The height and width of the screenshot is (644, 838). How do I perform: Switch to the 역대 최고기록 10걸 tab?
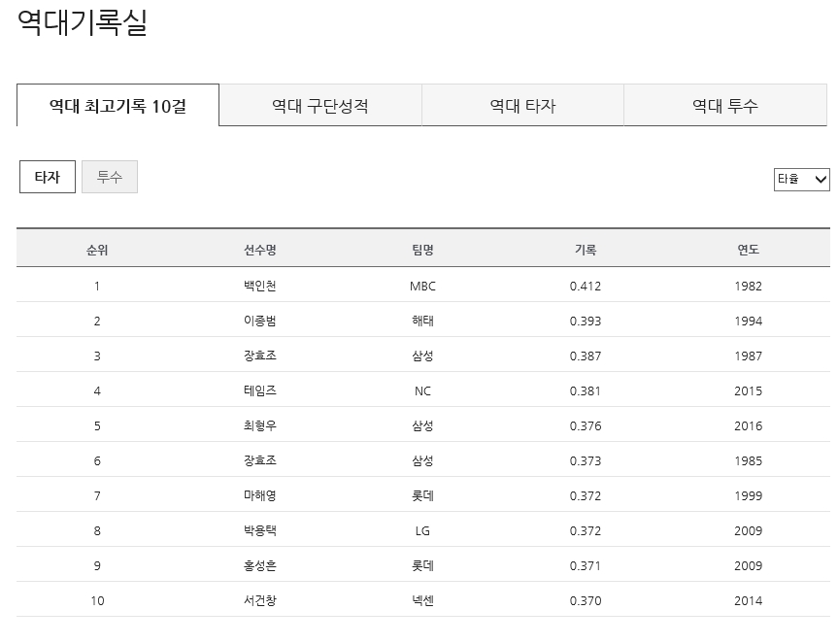click(117, 105)
